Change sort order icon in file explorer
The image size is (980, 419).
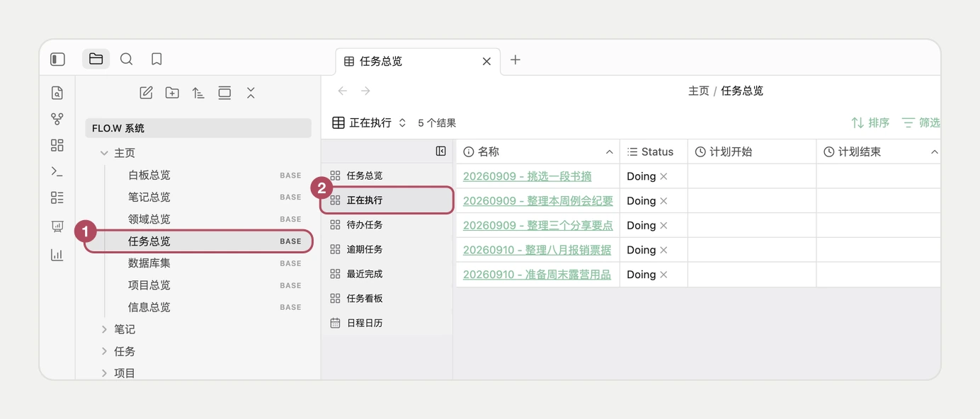coord(198,93)
